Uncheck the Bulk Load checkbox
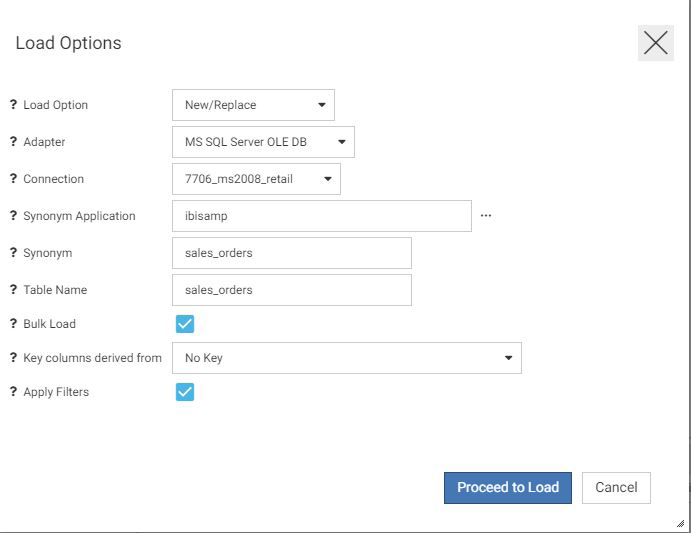691x533 pixels. [184, 324]
